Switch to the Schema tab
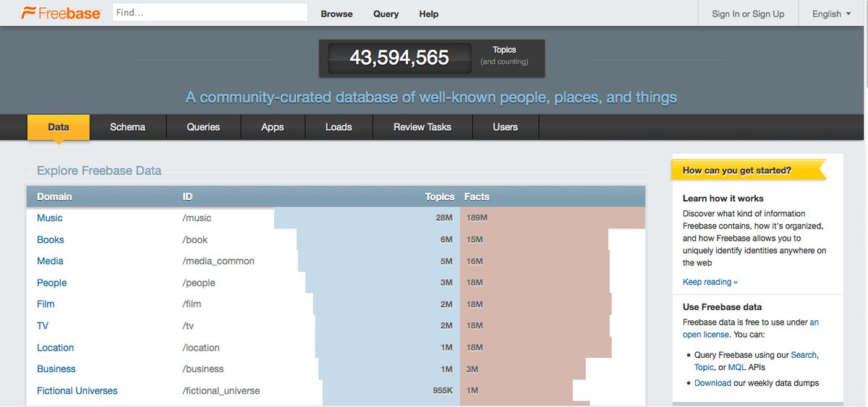 click(127, 127)
